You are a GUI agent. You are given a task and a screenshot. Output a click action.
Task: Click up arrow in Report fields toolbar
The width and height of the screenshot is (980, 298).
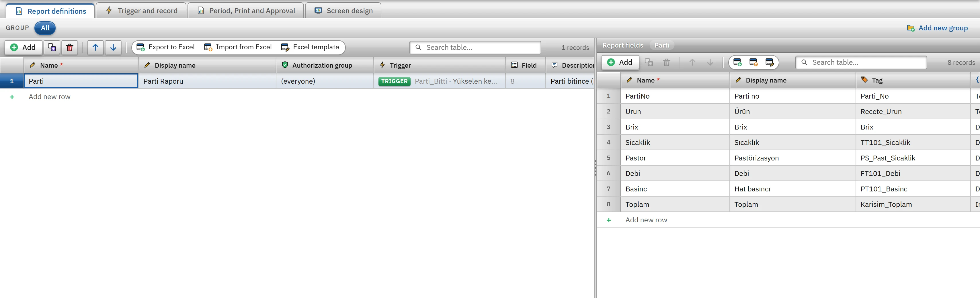pyautogui.click(x=692, y=62)
